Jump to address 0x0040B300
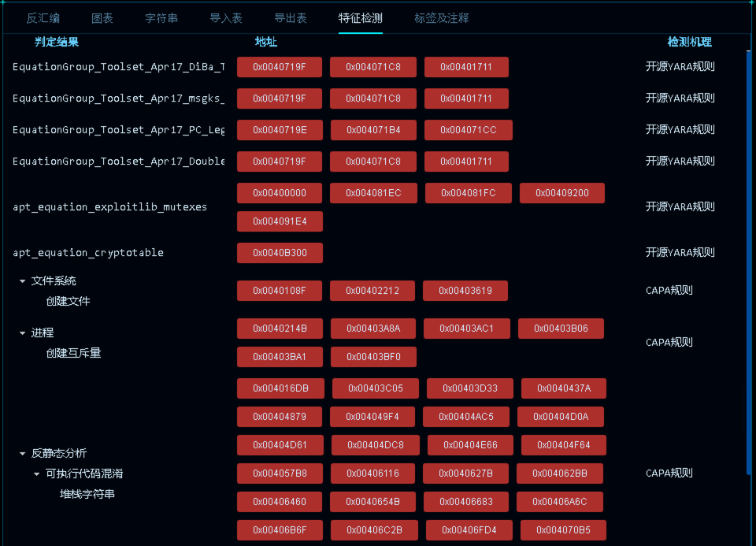 280,253
